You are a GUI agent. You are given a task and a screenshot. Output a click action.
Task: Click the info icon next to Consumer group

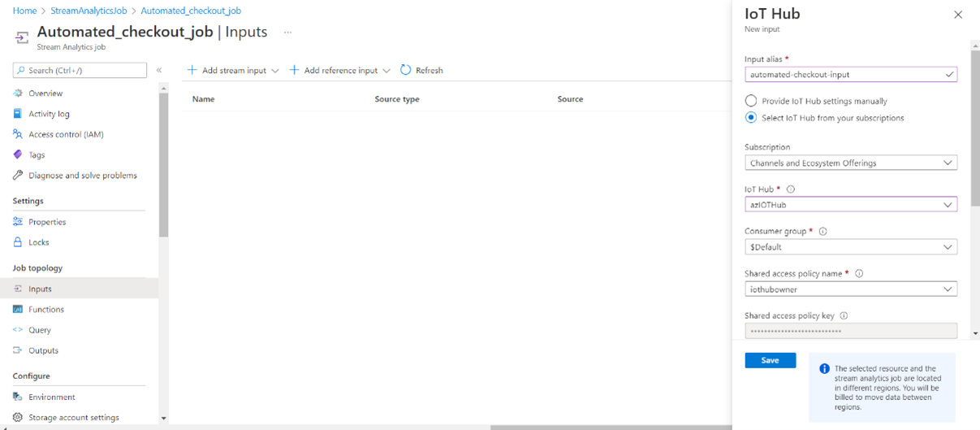click(x=822, y=232)
